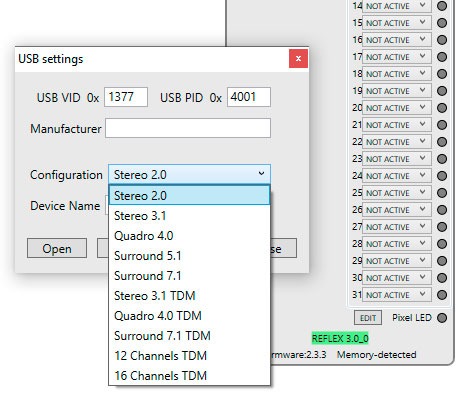
Task: Select Stereo 3.1 TDM entry
Action: point(189,296)
